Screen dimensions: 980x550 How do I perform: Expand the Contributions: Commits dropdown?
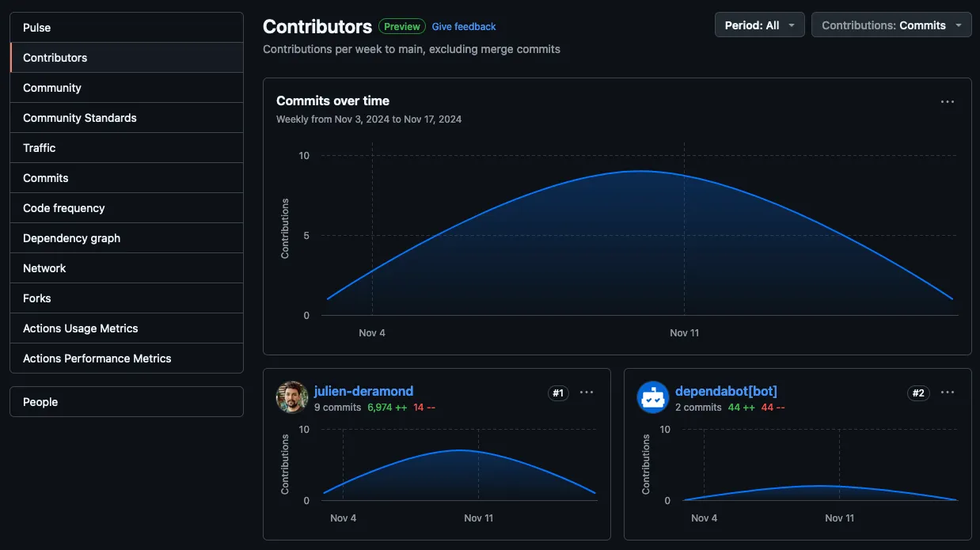click(891, 25)
